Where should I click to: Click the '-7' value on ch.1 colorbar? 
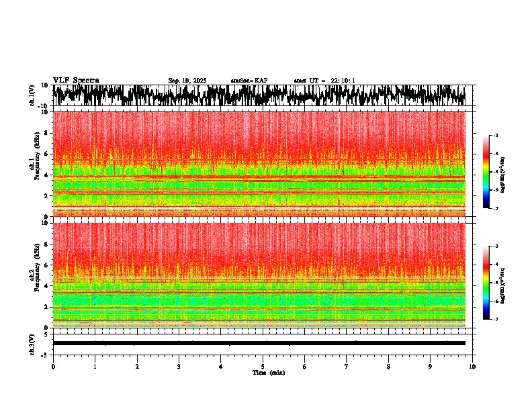click(x=495, y=208)
